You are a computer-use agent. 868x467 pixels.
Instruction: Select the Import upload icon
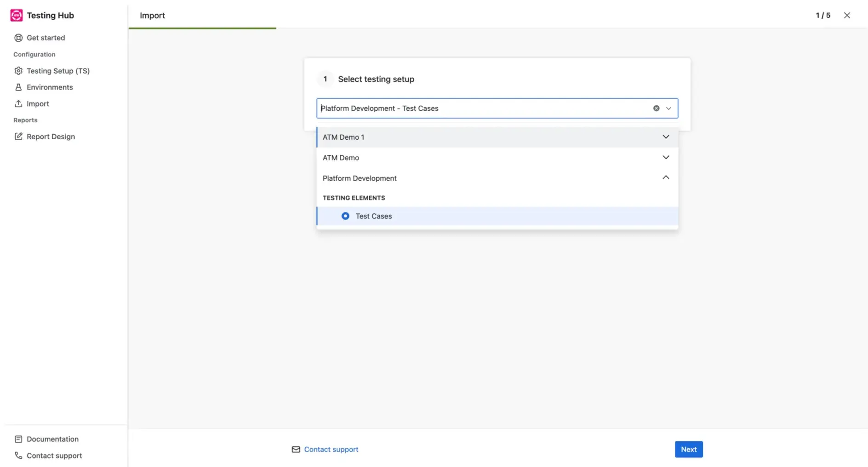pyautogui.click(x=18, y=103)
